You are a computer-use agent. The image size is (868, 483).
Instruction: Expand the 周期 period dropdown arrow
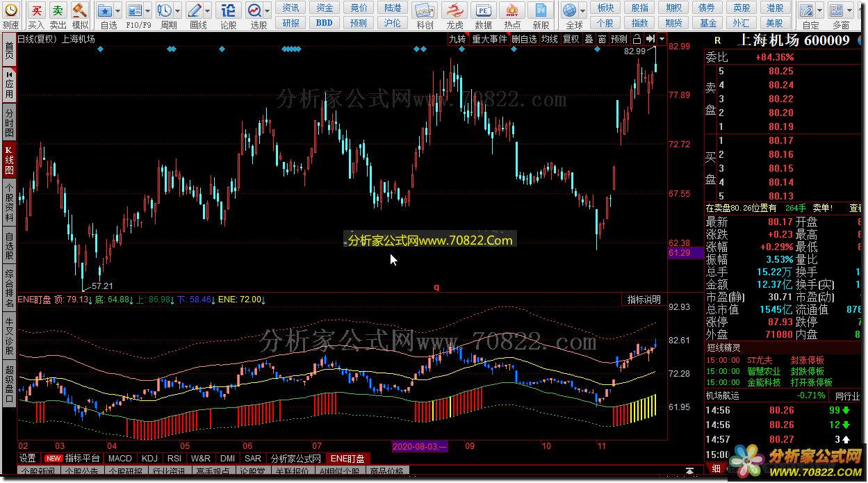click(x=178, y=10)
